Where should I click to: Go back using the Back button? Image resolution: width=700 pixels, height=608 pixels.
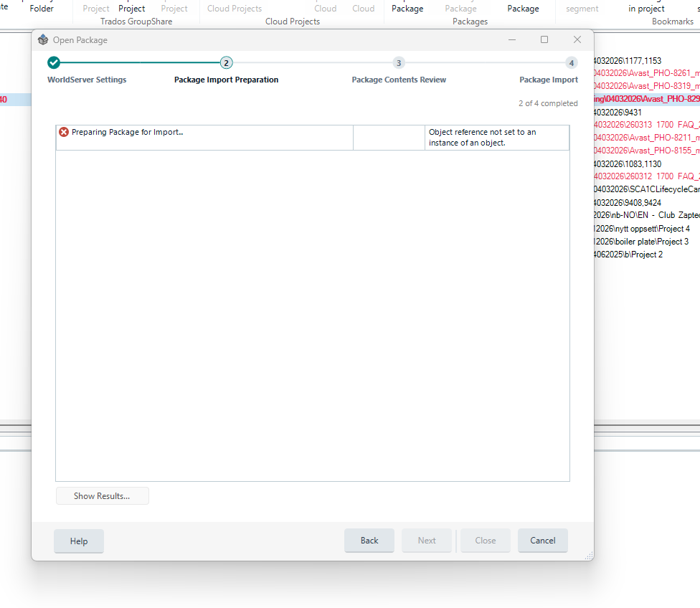click(369, 541)
